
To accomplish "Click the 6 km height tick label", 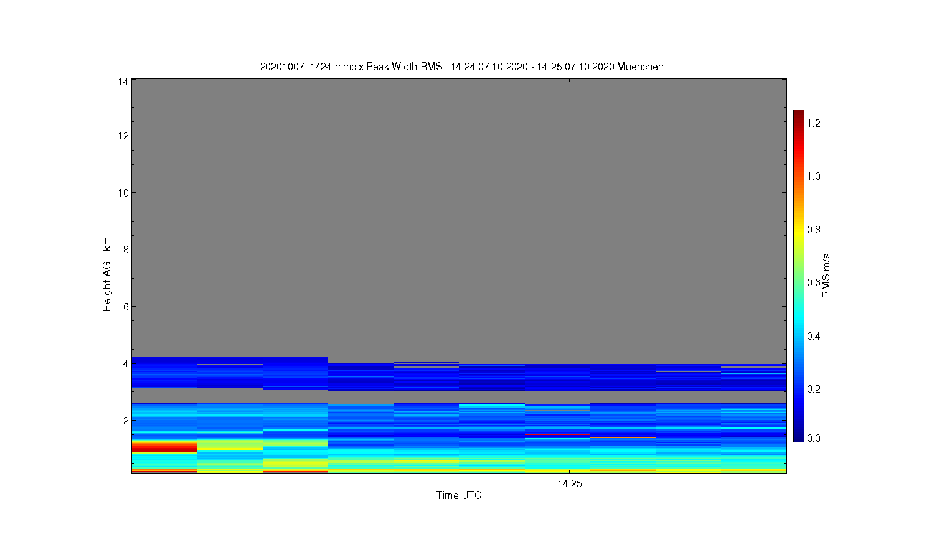I will [125, 307].
